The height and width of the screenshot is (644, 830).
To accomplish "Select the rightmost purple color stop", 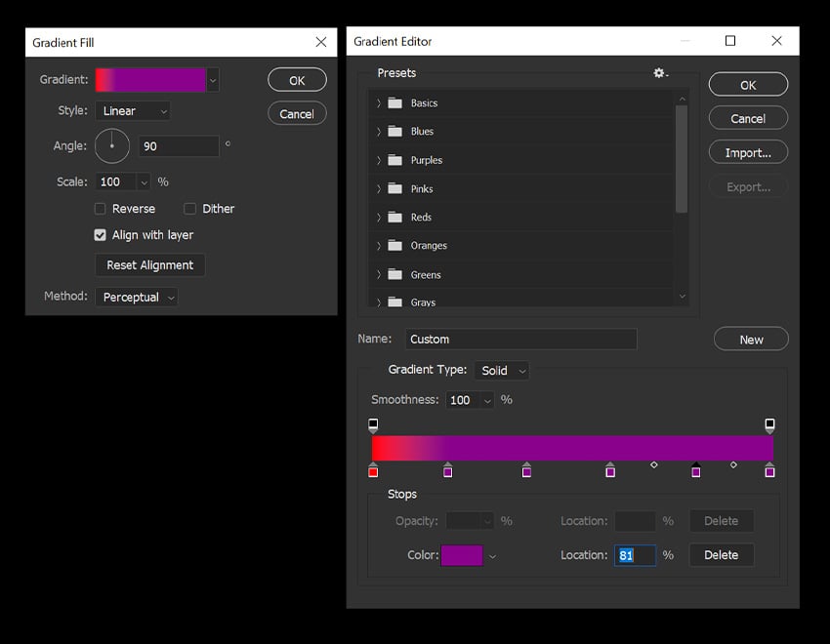I will [x=769, y=472].
